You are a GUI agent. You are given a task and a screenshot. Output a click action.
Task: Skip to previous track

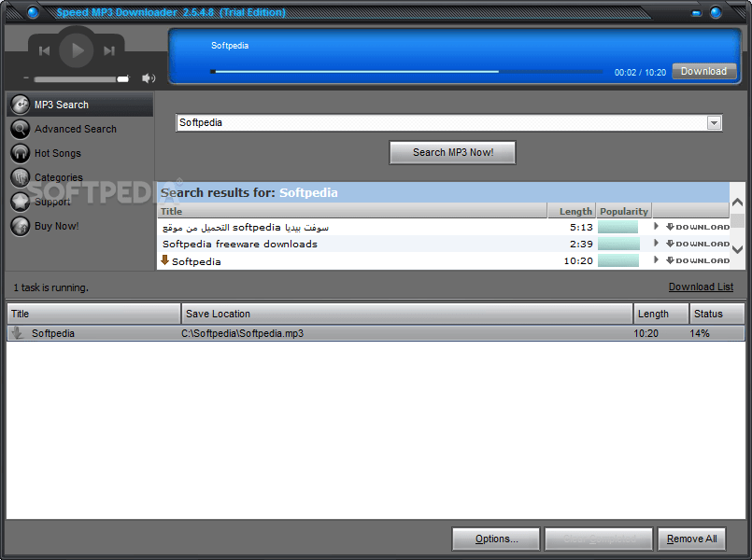click(x=45, y=50)
